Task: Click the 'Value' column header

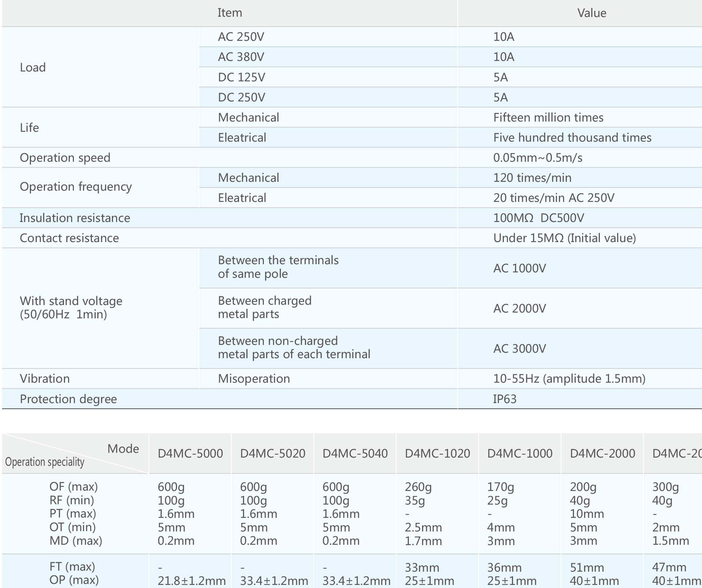Action: click(592, 13)
